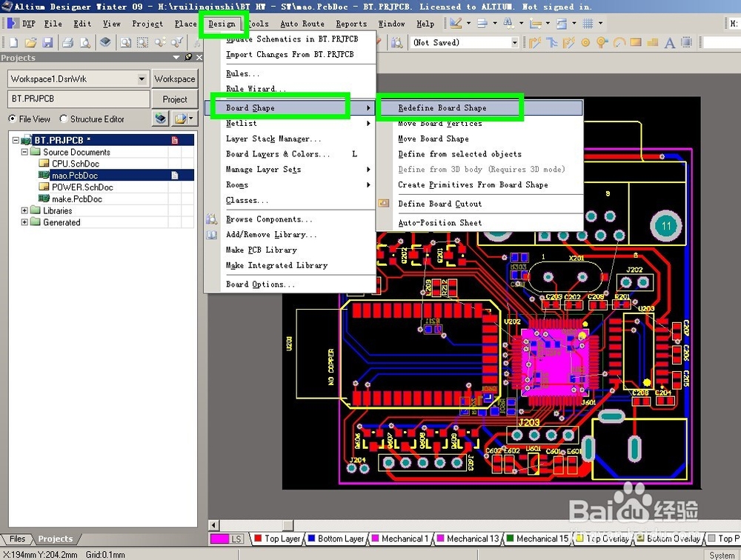Select the place arc tool
This screenshot has width=741, height=560.
click(x=619, y=42)
